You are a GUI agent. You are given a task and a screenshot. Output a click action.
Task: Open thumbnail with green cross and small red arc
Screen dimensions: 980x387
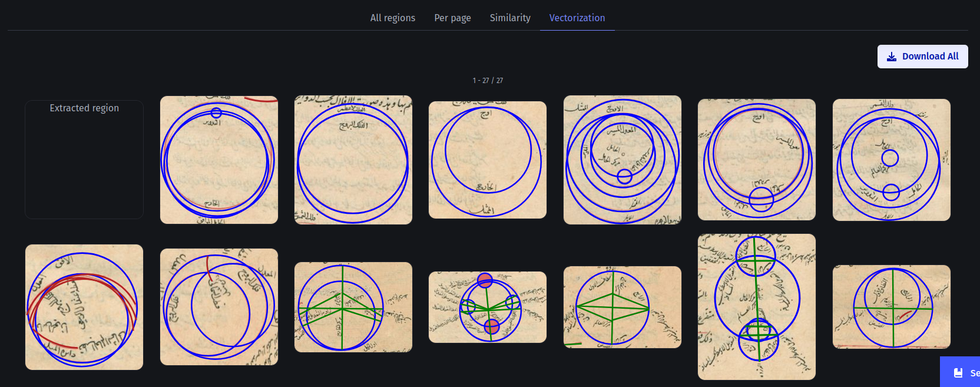pos(891,307)
